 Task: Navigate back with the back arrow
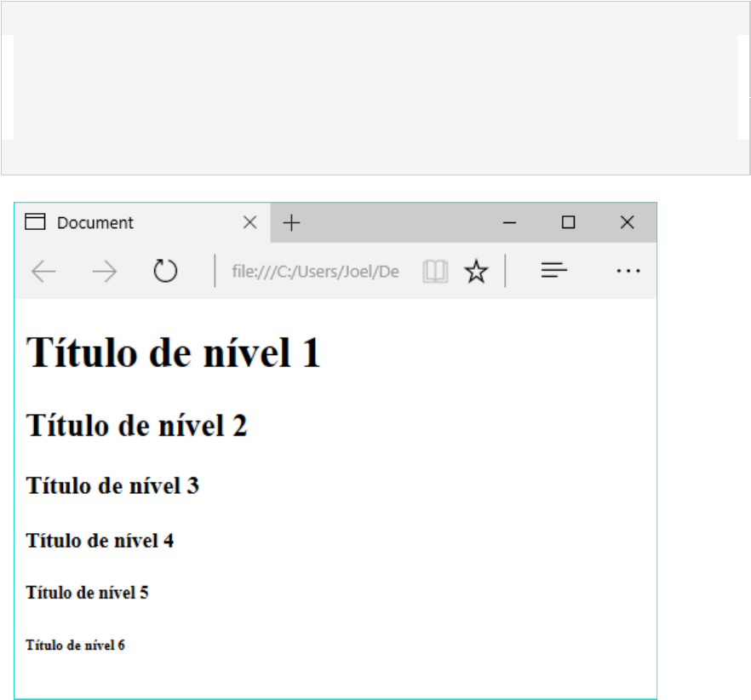coord(43,270)
